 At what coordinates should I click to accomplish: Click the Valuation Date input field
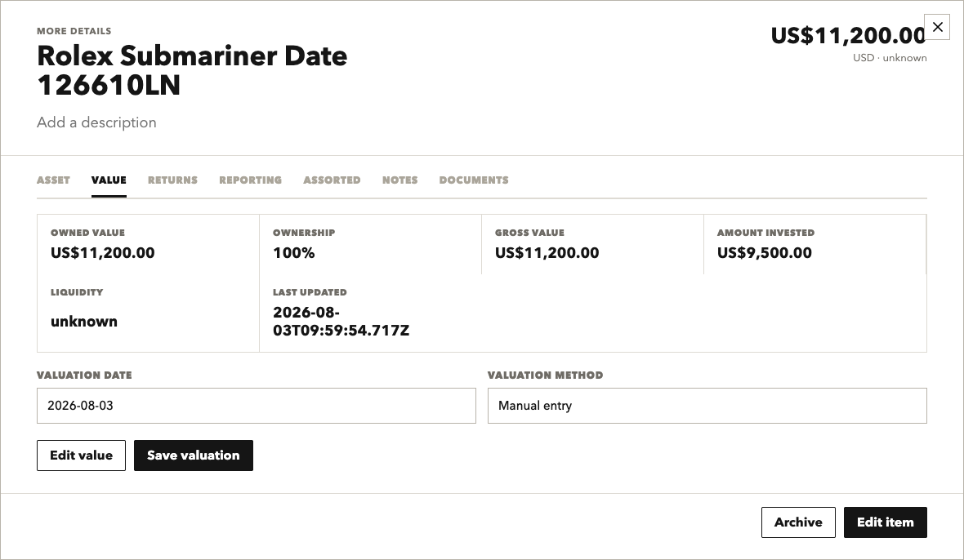click(257, 405)
